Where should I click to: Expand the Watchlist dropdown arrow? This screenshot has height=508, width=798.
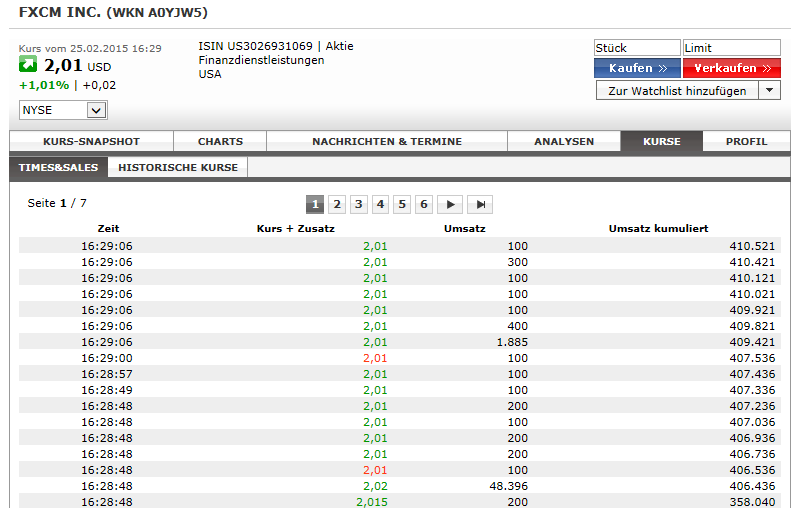tap(770, 91)
